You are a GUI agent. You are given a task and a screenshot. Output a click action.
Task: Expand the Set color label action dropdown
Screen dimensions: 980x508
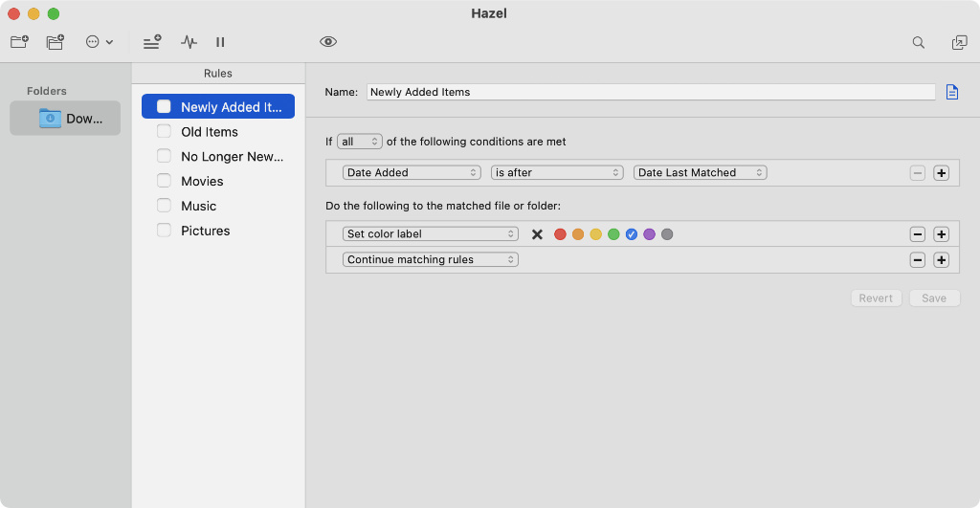(430, 234)
